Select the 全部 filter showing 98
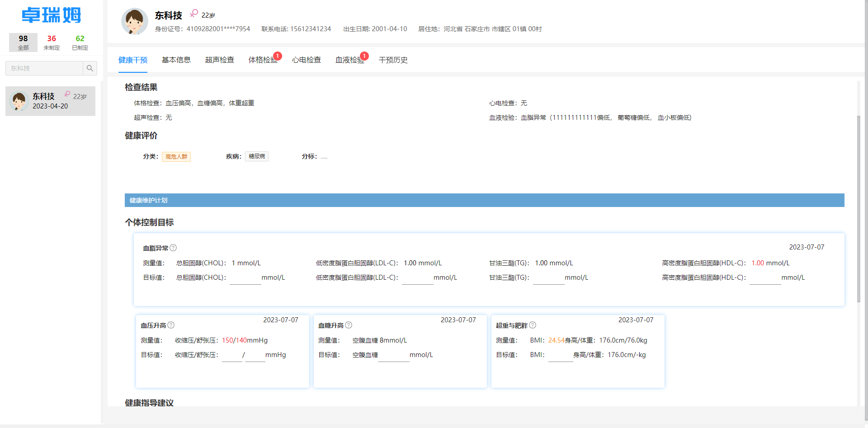868x428 pixels. (x=23, y=42)
